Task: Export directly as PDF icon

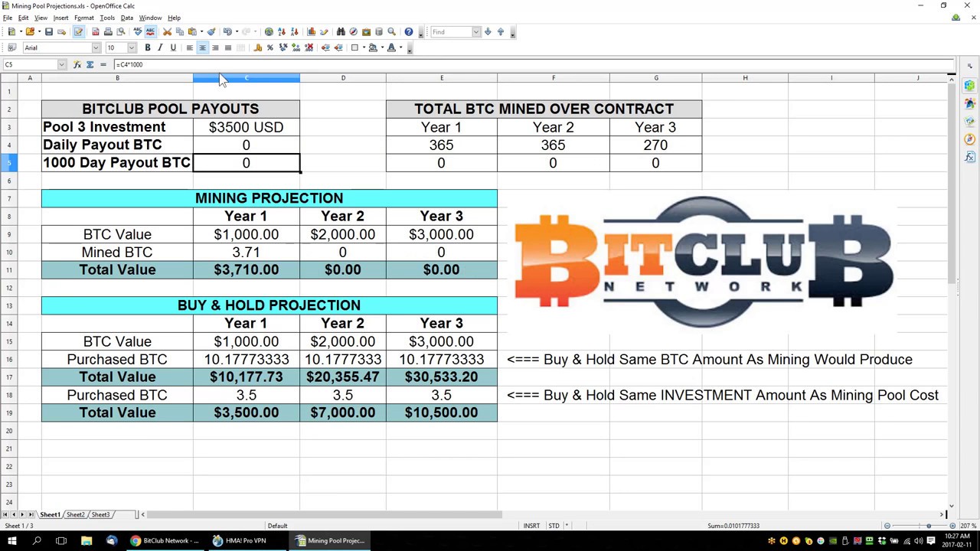Action: pos(95,31)
